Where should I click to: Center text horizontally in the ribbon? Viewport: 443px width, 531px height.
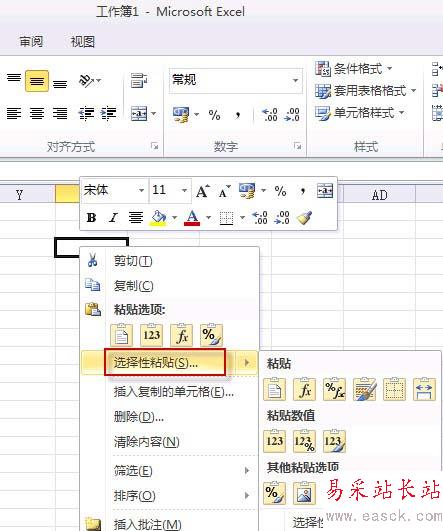pos(37,113)
